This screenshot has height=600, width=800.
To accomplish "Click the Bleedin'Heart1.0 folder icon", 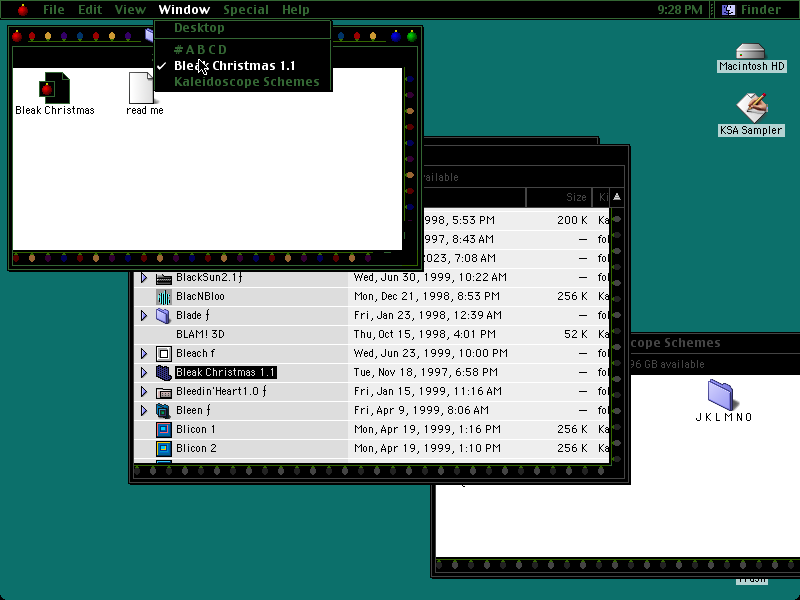I will 164,392.
